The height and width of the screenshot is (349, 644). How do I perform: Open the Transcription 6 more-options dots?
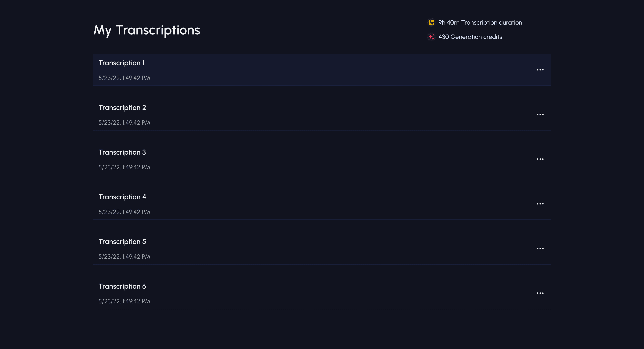540,293
